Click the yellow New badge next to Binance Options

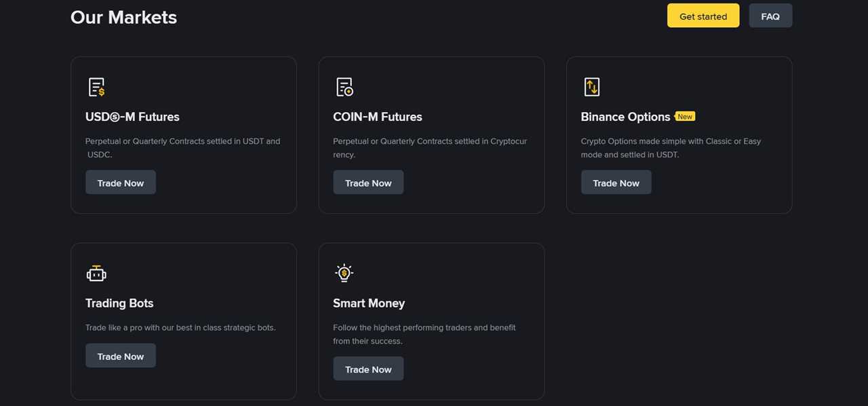[x=685, y=116]
